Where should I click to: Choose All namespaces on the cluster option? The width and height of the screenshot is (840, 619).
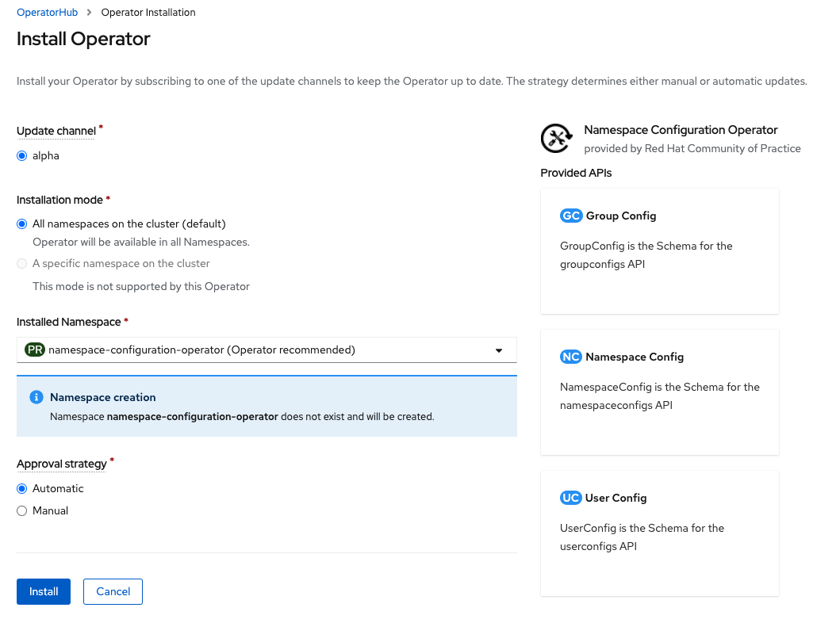point(22,224)
